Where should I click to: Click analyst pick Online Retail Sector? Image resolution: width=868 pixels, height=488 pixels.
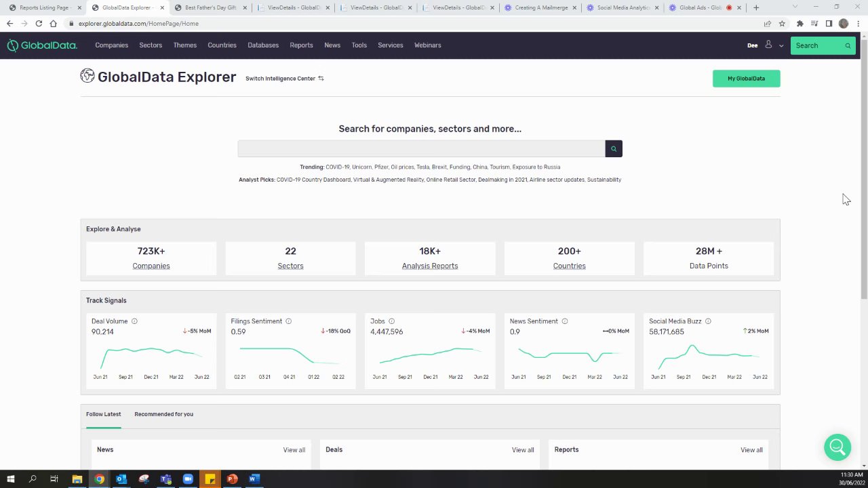click(451, 180)
